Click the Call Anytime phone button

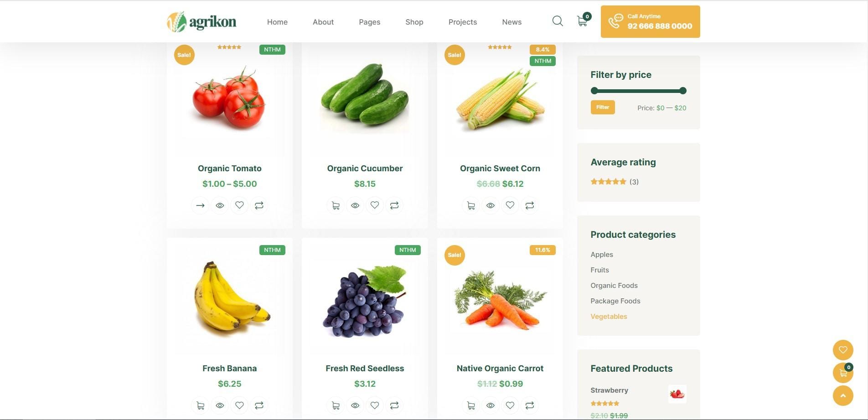tap(650, 21)
